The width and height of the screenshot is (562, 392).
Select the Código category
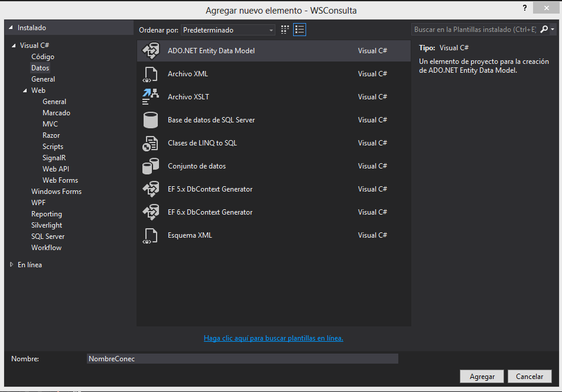click(x=43, y=57)
